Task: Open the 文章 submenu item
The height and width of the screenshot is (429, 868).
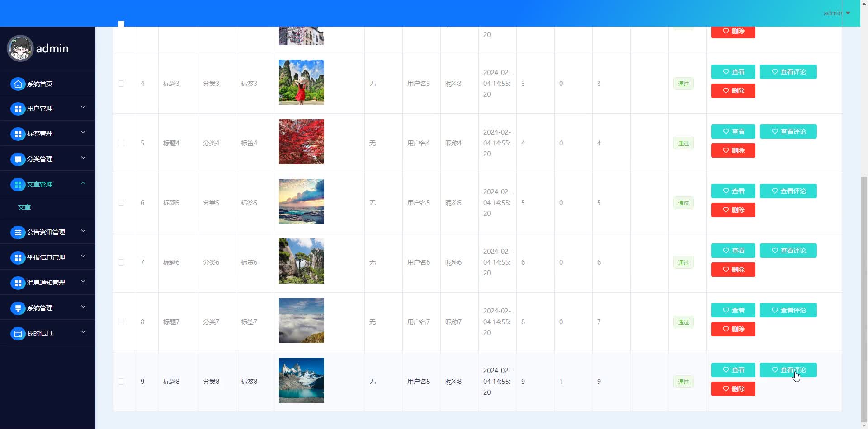Action: coord(24,207)
